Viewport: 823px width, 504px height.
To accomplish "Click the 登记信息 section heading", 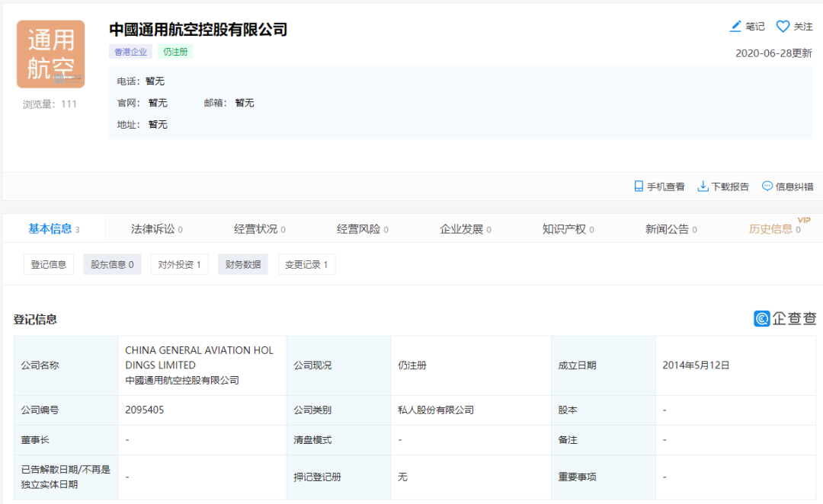I will [x=35, y=320].
